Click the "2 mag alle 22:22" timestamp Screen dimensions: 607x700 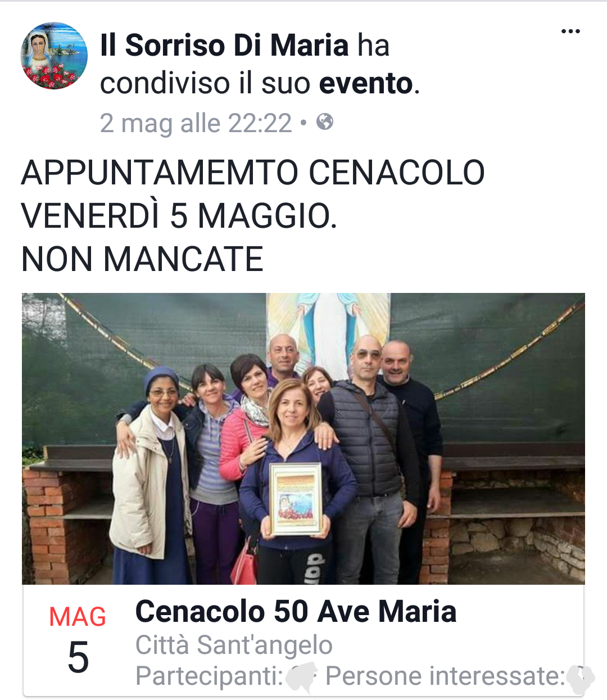[196, 123]
